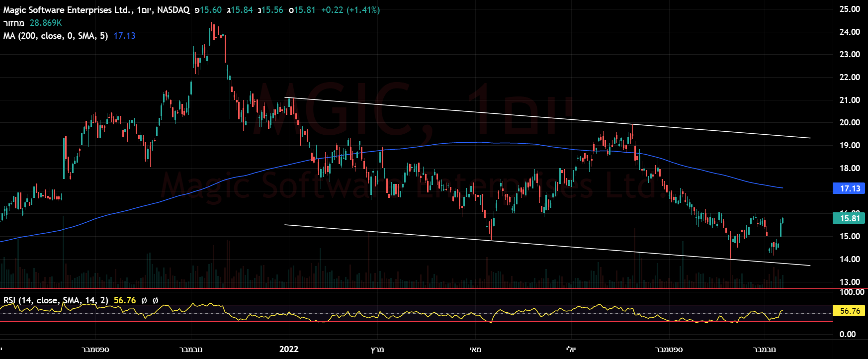
Task: Click the 0.00 label on the RSI scale
Action: pos(848,334)
